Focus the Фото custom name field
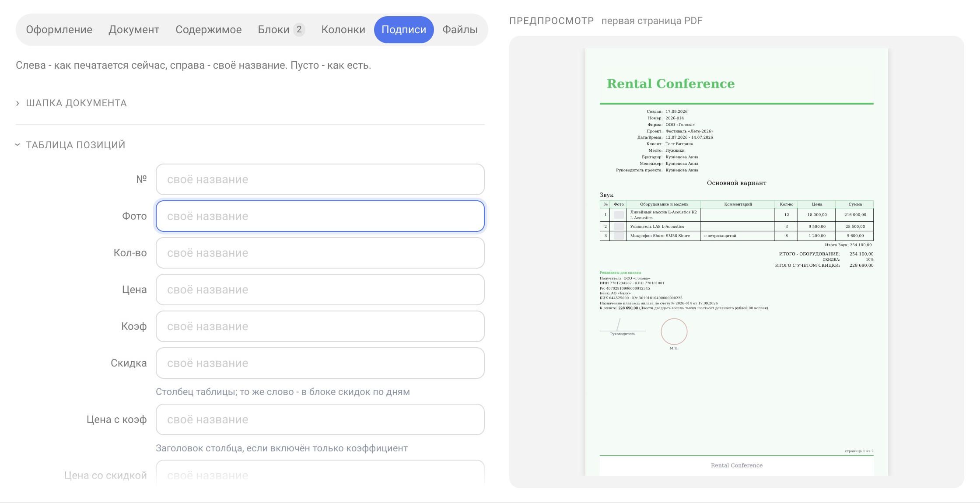This screenshot has width=980, height=503. (x=320, y=216)
